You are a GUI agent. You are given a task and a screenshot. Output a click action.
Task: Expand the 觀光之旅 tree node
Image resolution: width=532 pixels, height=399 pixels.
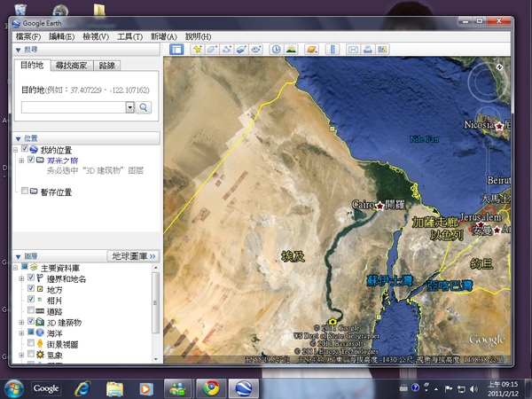21,160
